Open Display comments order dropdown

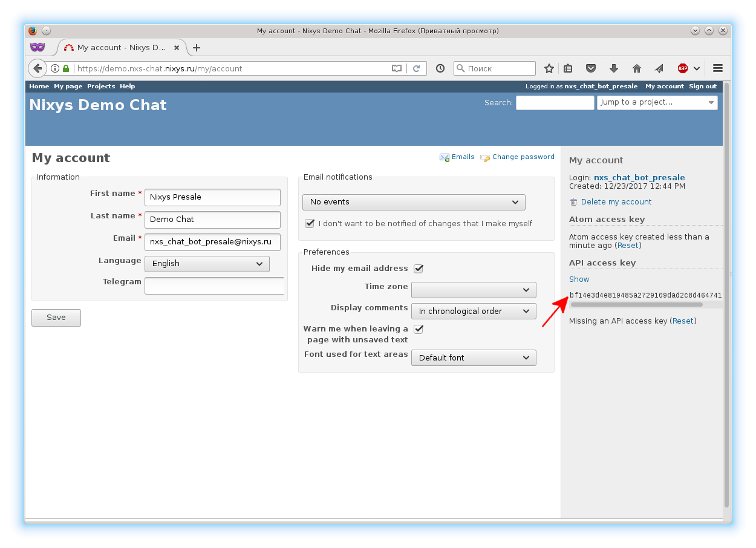(x=474, y=312)
